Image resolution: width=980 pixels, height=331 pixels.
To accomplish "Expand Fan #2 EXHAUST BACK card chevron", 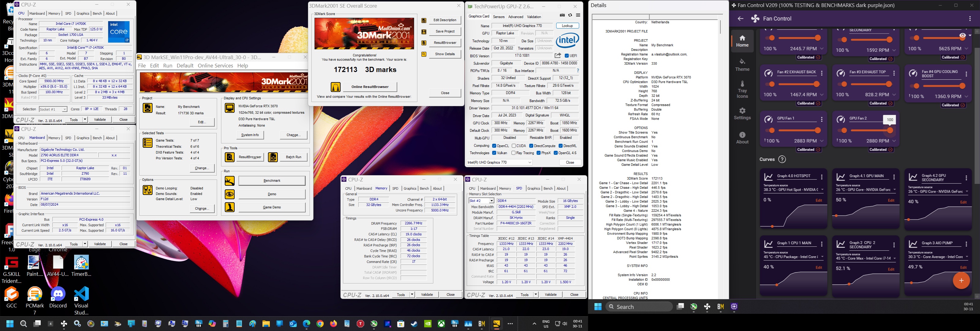I will point(822,95).
